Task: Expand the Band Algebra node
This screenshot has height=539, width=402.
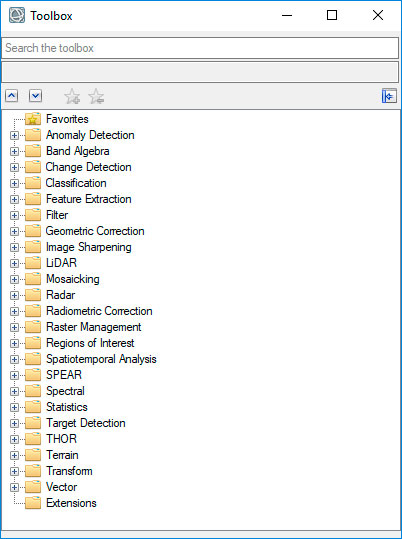Action: pos(14,151)
